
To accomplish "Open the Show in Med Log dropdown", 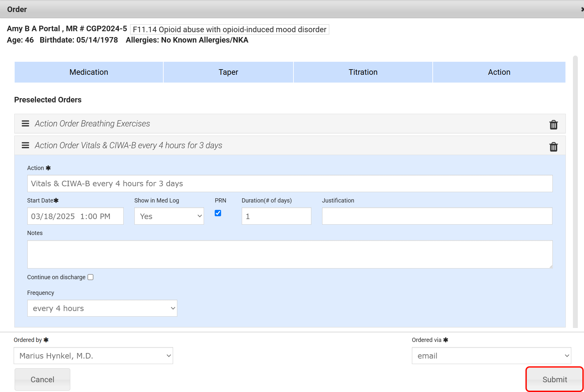I will point(169,216).
